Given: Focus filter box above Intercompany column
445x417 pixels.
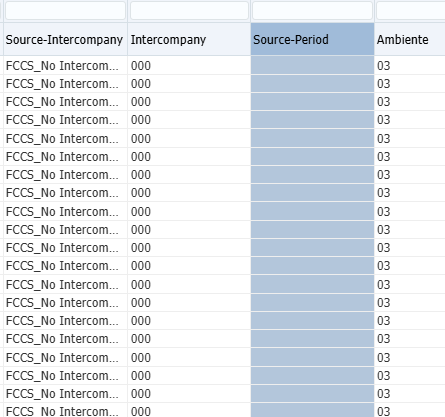Looking at the screenshot, I should 189,11.
